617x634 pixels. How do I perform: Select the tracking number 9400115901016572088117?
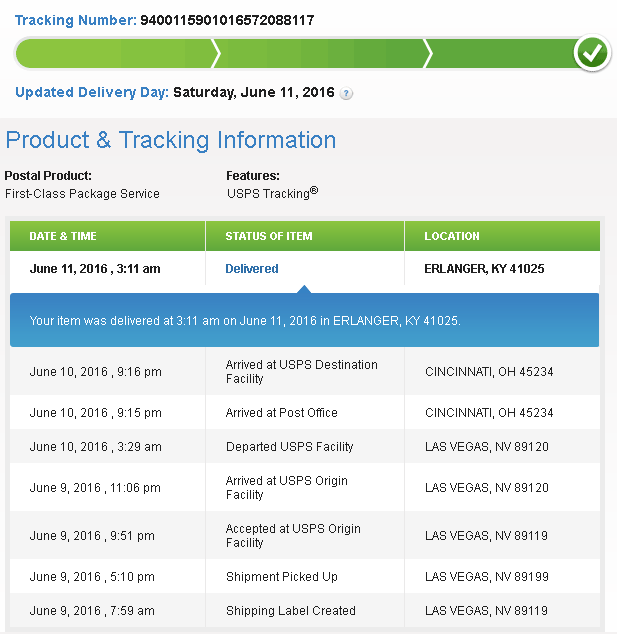221,20
